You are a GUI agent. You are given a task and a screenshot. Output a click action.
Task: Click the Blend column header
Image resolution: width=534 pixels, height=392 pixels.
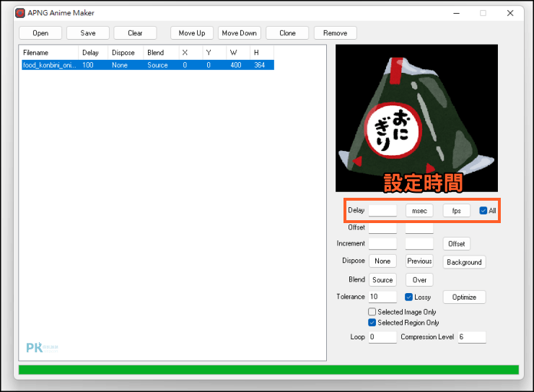[161, 53]
